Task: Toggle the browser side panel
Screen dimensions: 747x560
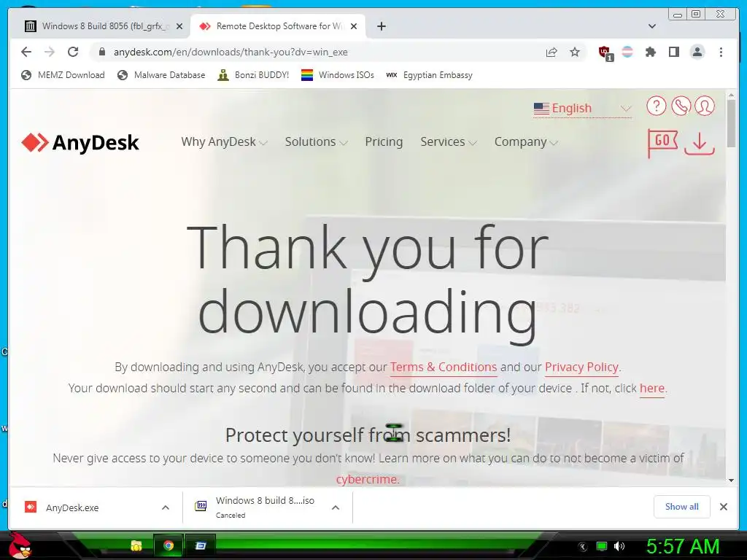Action: [673, 52]
